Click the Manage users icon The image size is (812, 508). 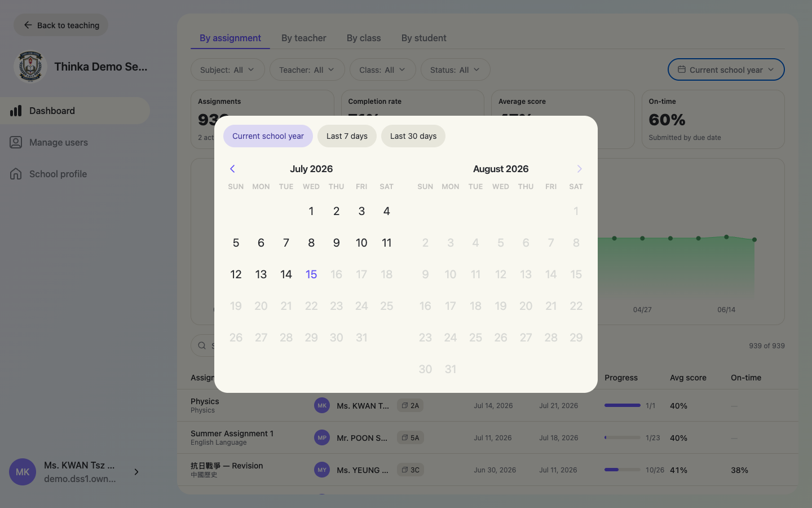pos(16,142)
